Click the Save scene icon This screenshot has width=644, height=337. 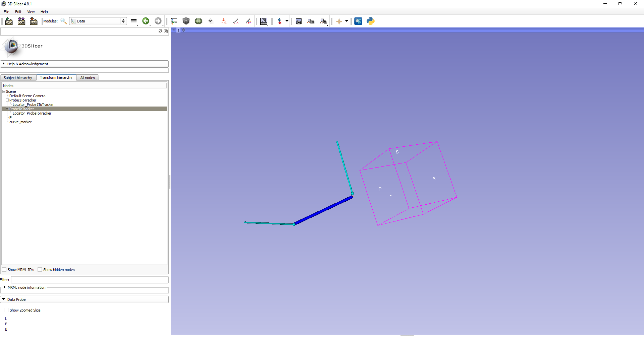(34, 21)
